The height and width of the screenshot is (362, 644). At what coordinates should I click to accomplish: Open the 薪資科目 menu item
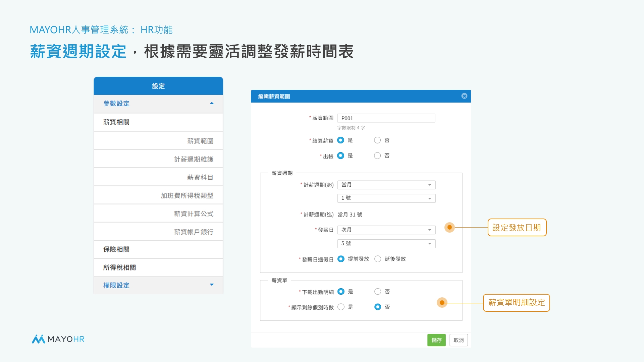pyautogui.click(x=158, y=177)
